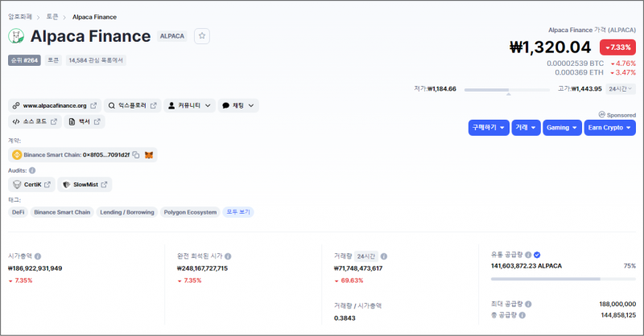Click the ALPACA ticker badge
Viewport: 644px width, 336px height.
point(172,36)
